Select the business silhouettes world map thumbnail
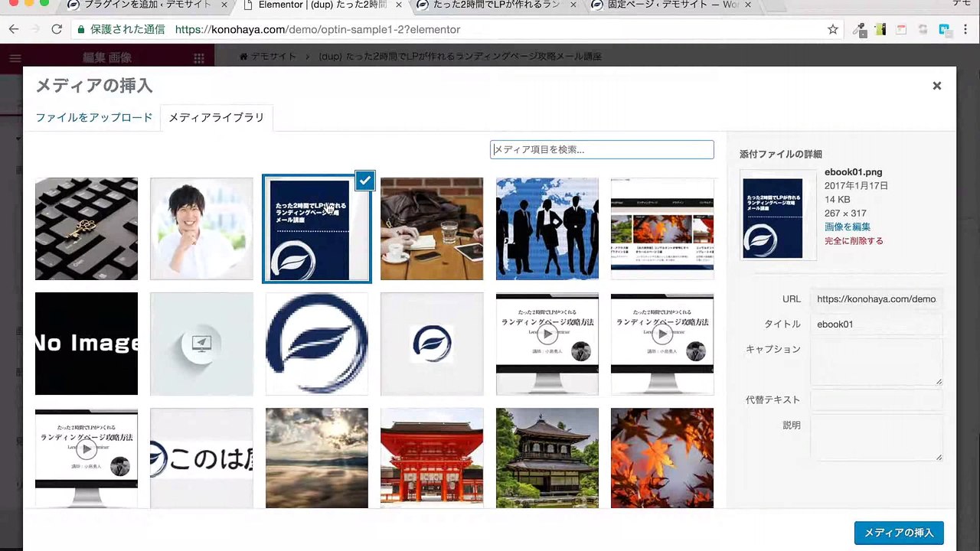This screenshot has width=980, height=551. tap(547, 229)
